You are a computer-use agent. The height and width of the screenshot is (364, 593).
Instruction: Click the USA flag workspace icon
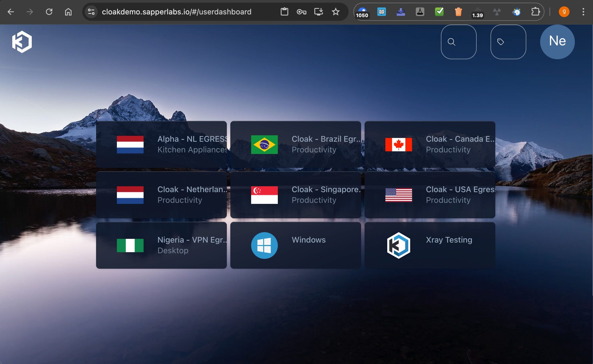coord(398,195)
